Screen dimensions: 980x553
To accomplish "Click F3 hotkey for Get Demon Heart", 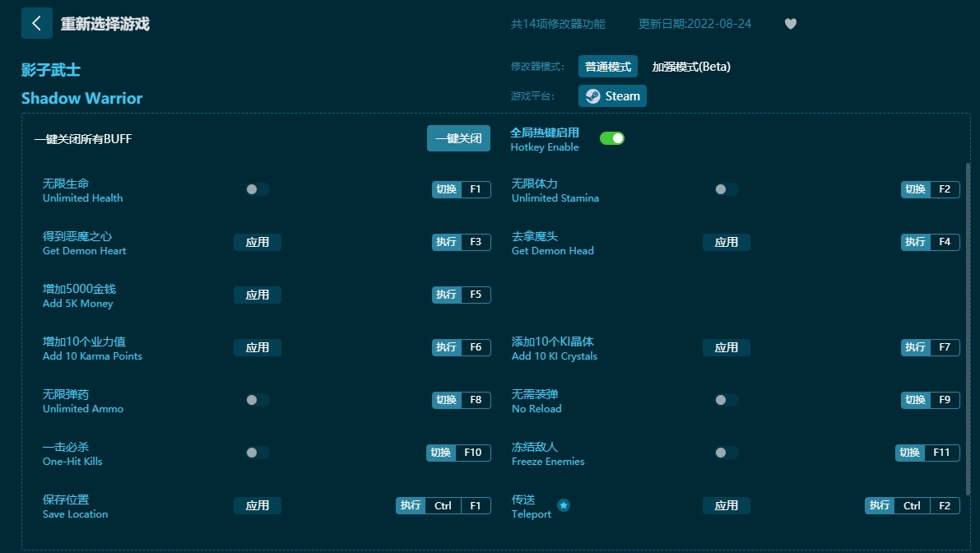I will click(x=476, y=242).
